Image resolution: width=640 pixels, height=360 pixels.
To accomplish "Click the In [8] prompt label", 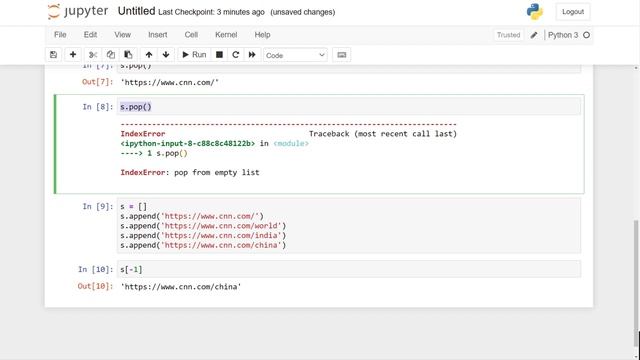I will [98, 107].
